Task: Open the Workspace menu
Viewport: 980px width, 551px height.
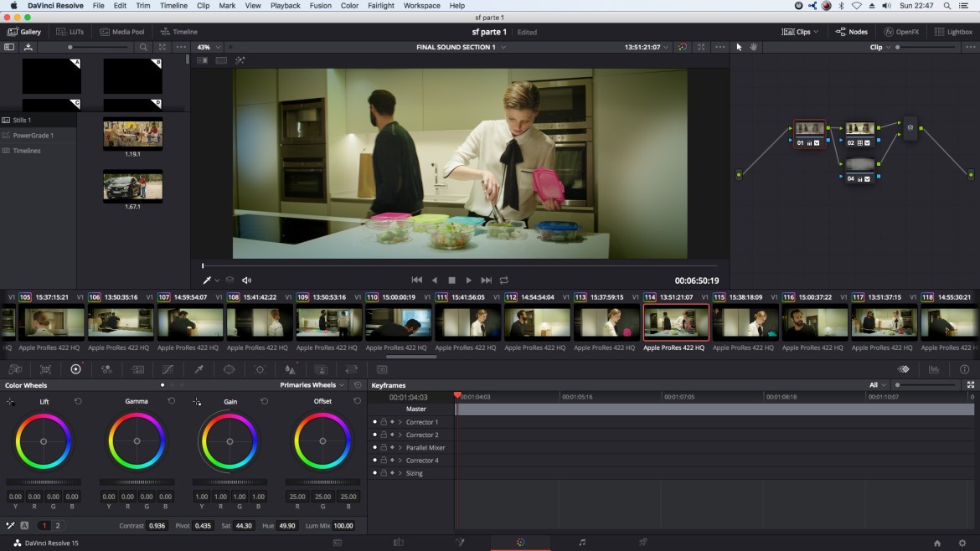Action: (422, 6)
